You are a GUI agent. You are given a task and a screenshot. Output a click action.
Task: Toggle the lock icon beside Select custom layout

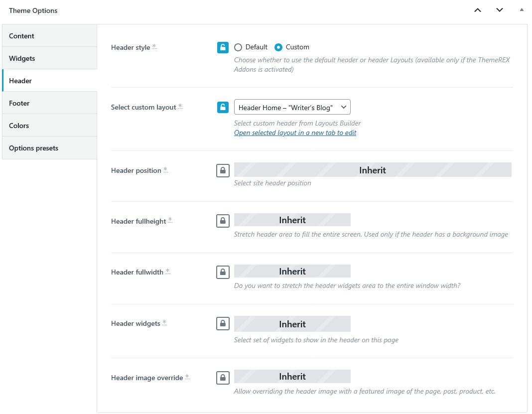223,107
